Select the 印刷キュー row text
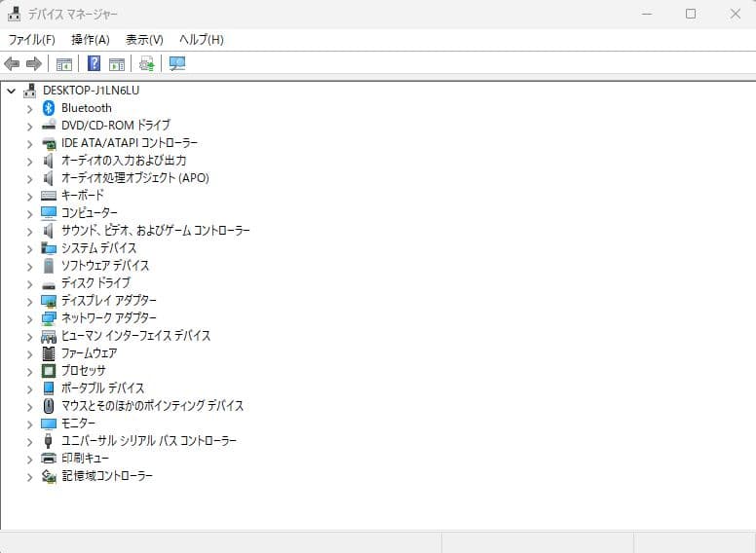Viewport: 756px width, 553px height. [86, 459]
